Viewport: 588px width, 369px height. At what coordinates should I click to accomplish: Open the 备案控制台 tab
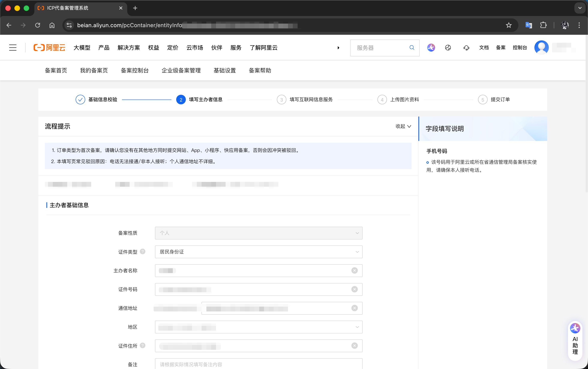[135, 71]
